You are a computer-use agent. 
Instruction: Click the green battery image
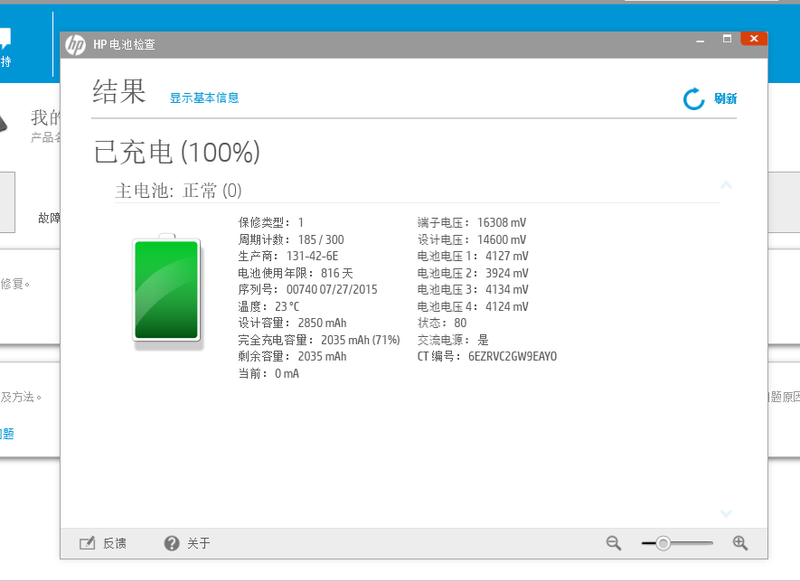pos(167,290)
